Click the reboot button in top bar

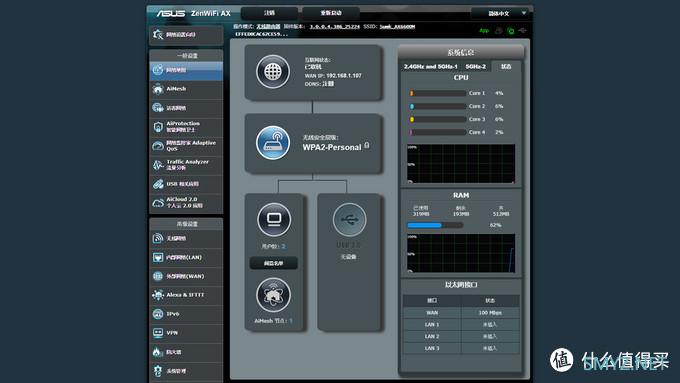tap(331, 13)
